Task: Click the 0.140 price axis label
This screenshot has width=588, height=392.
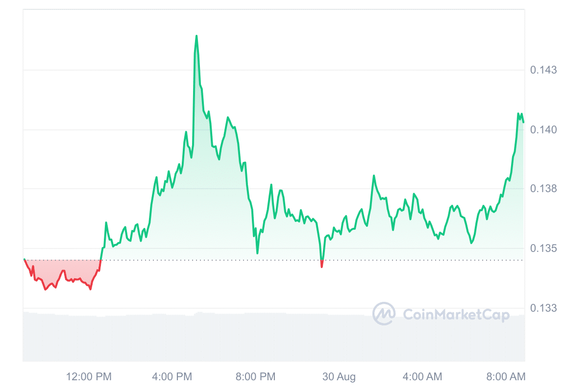Action: tap(543, 130)
